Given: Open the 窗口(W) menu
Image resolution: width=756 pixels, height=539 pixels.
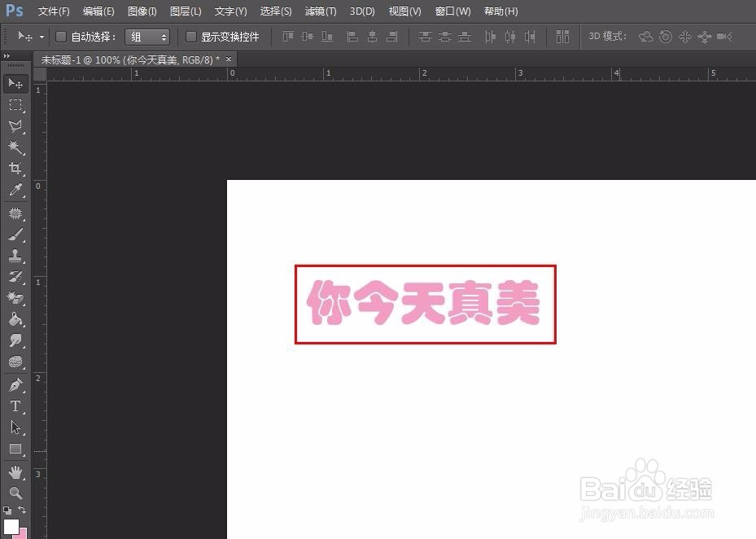Looking at the screenshot, I should (x=452, y=11).
